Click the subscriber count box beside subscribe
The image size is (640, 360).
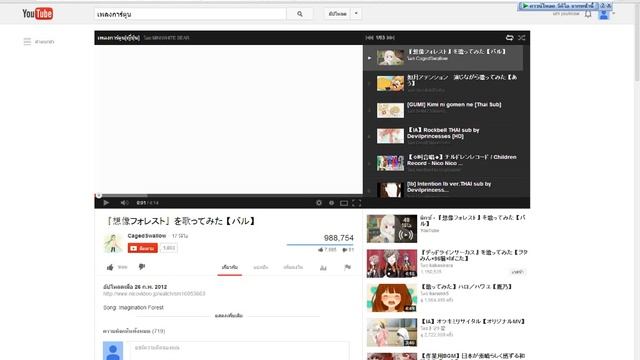168,248
